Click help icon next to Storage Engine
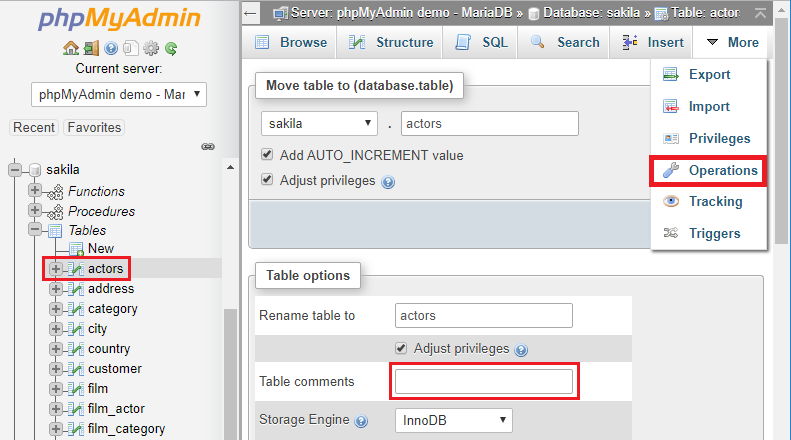 (x=361, y=421)
